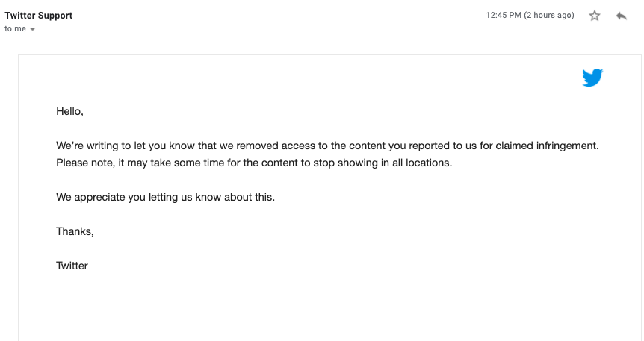The width and height of the screenshot is (644, 341).
Task: Click the word "infringement" in the message
Action: click(x=569, y=146)
